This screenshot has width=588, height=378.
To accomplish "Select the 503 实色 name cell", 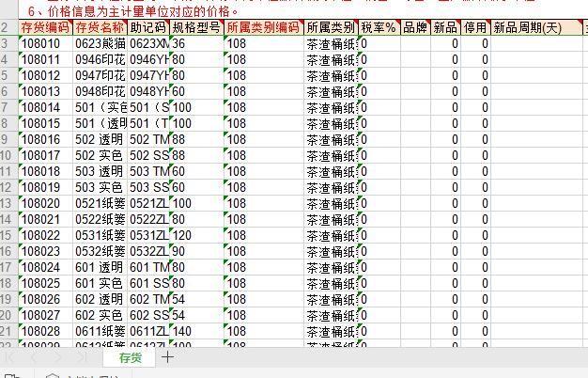I will point(100,187).
